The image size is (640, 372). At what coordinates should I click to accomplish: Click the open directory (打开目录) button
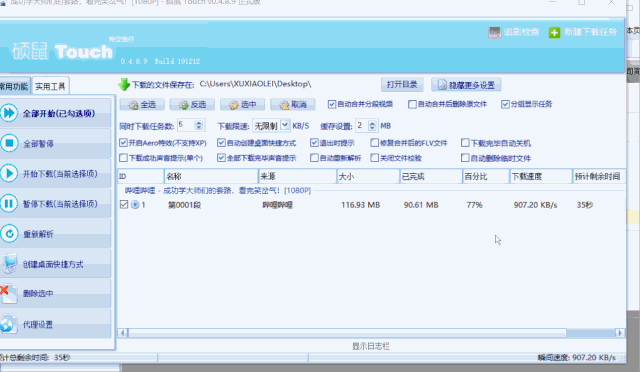click(x=402, y=85)
